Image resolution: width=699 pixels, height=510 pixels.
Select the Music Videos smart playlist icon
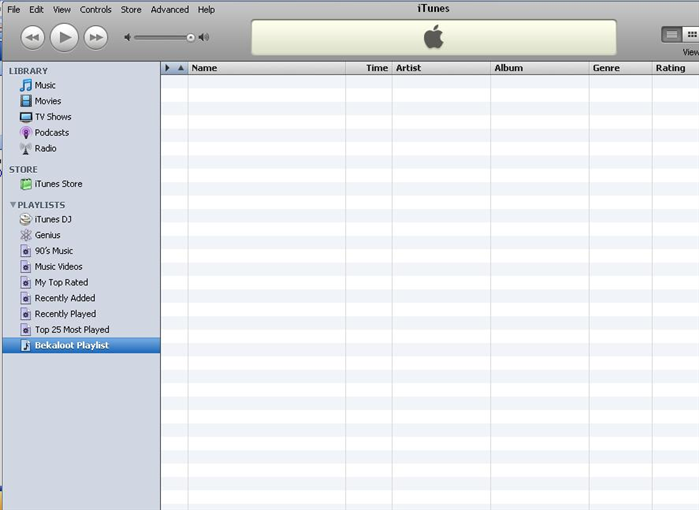pos(26,267)
